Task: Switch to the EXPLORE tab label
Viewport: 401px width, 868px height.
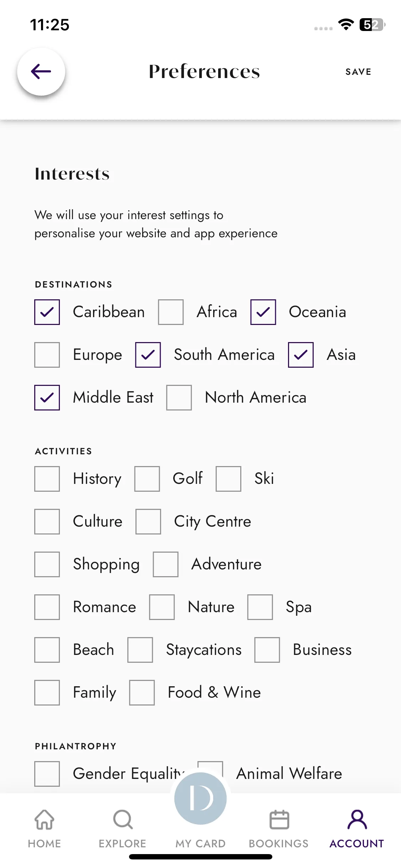Action: click(122, 843)
